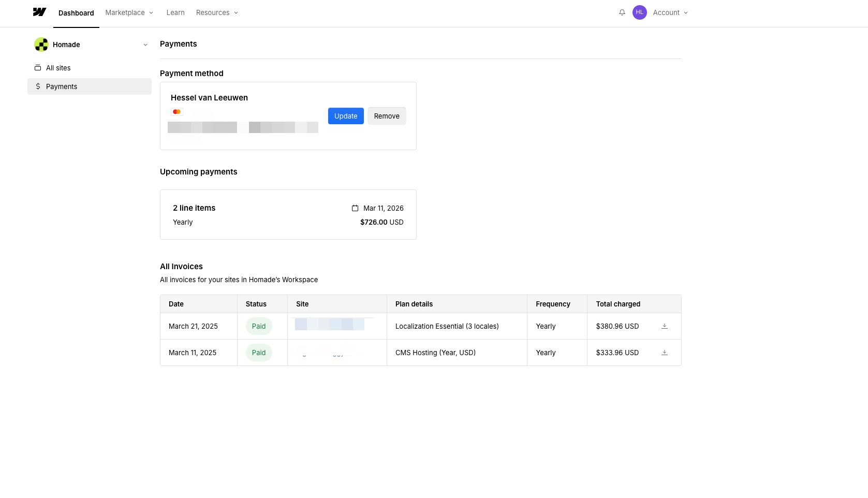
Task: Select Payments in the sidebar
Action: click(x=90, y=86)
